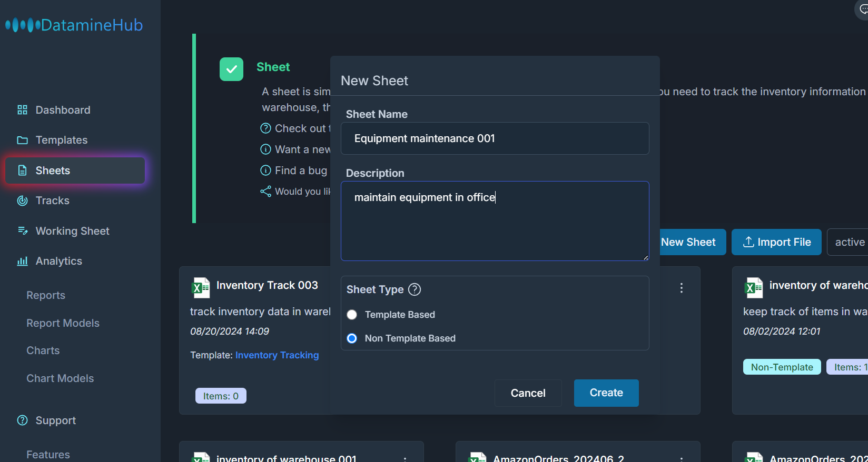Click the Import File button
868x462 pixels.
[776, 242]
